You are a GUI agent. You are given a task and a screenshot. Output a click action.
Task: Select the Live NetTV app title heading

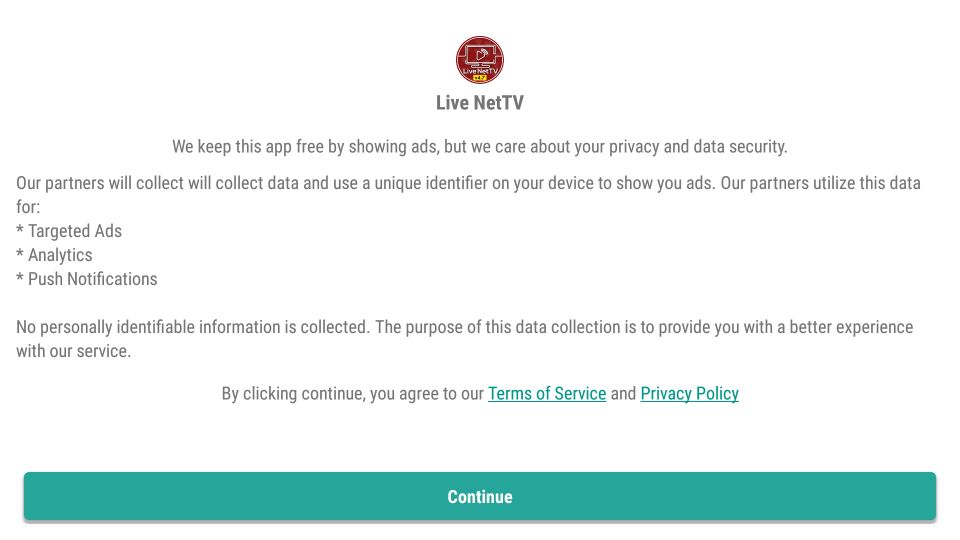[x=479, y=103]
